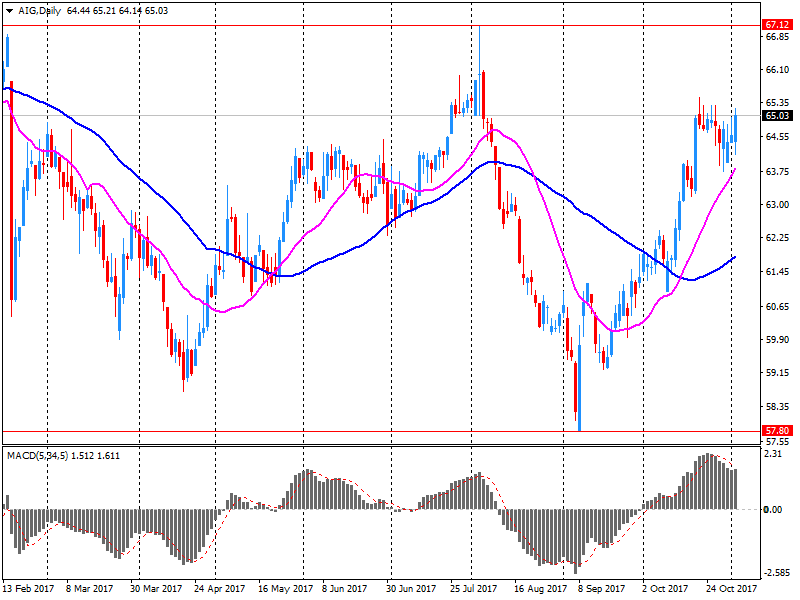Select the 25 Jul 2017 date label
800x600 pixels.
(473, 588)
